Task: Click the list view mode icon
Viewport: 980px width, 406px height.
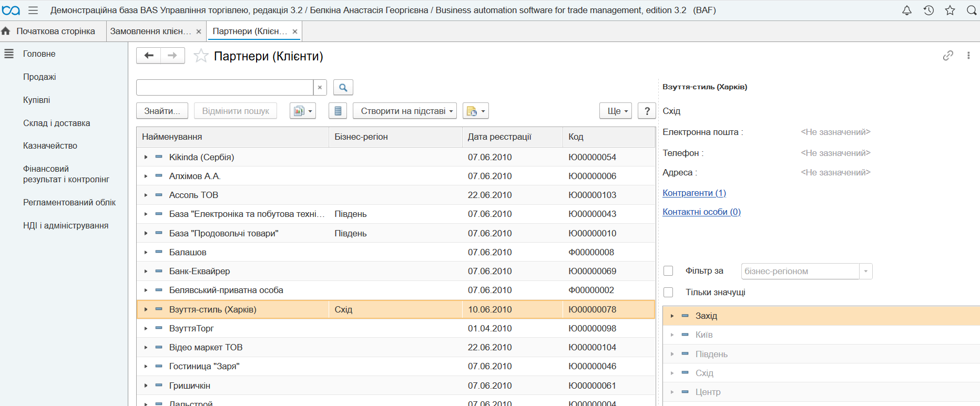Action: (x=338, y=111)
